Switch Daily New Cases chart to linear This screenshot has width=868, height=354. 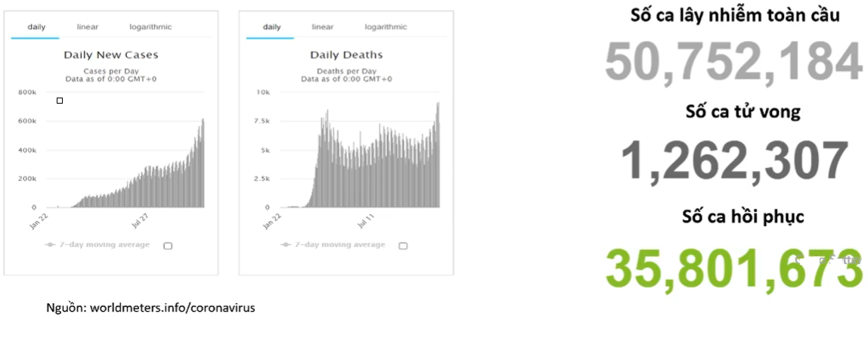tap(88, 27)
